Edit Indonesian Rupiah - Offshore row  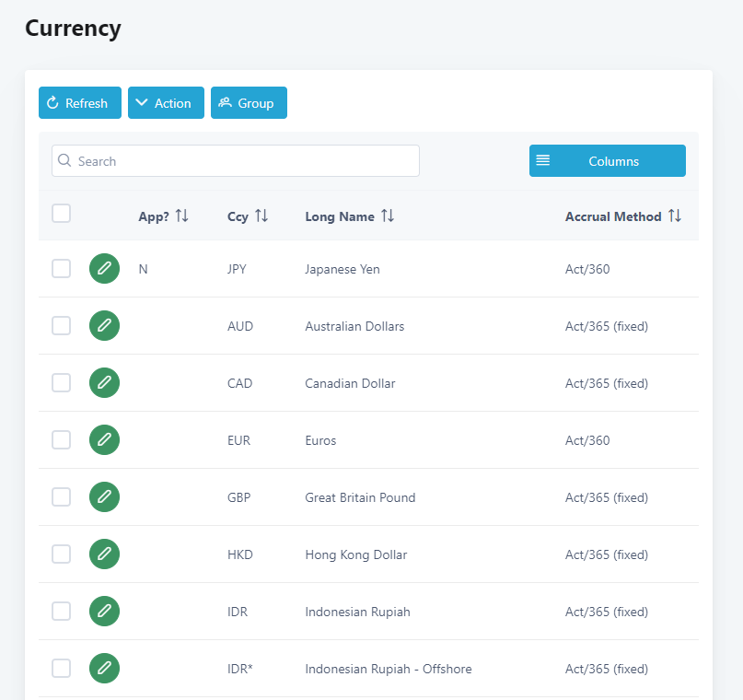pyautogui.click(x=104, y=669)
